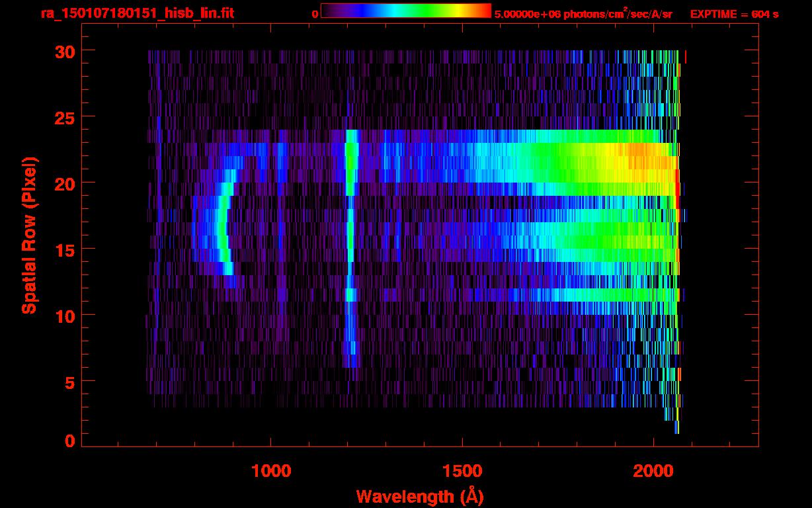
Task: Select the 1000 wavelength tick label
Action: tap(270, 471)
